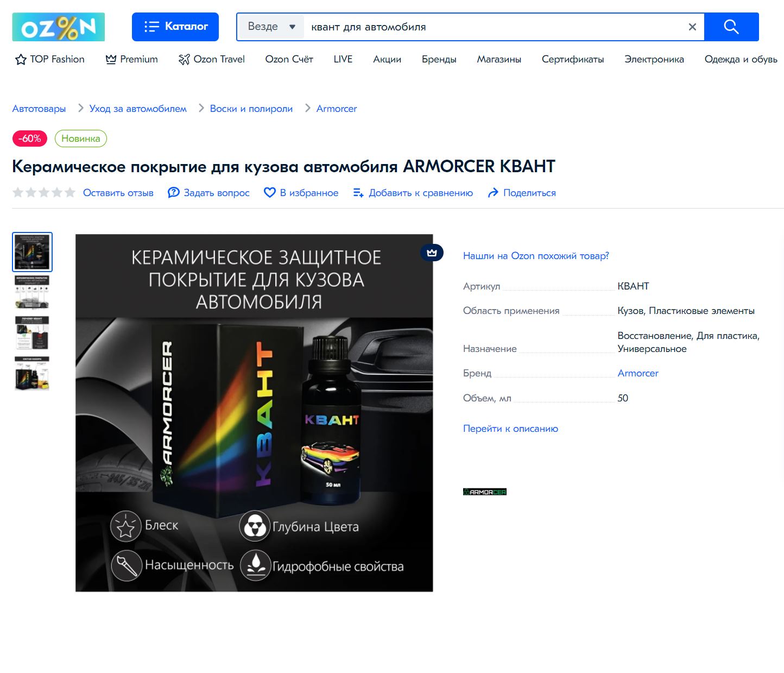The height and width of the screenshot is (673, 784).
Task: Click the main product image
Action: pos(254,413)
